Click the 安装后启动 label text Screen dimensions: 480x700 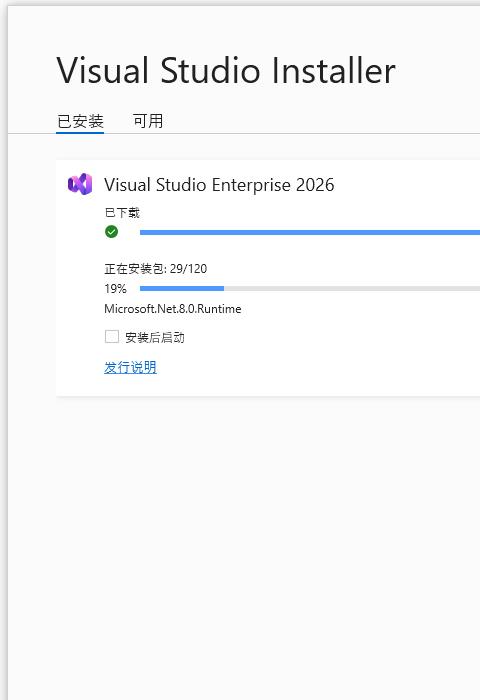pos(154,338)
